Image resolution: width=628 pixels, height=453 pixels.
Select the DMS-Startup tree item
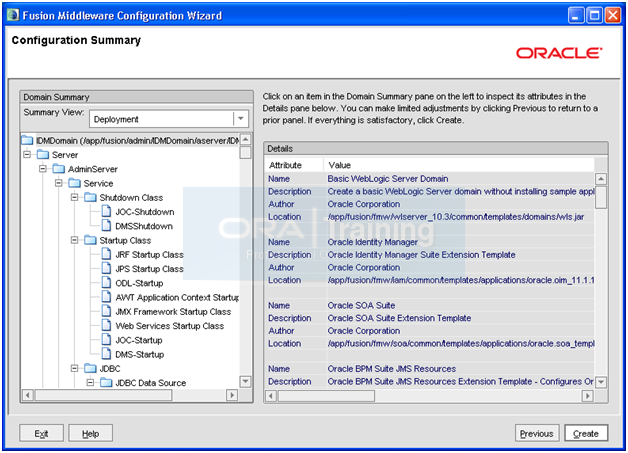[140, 354]
